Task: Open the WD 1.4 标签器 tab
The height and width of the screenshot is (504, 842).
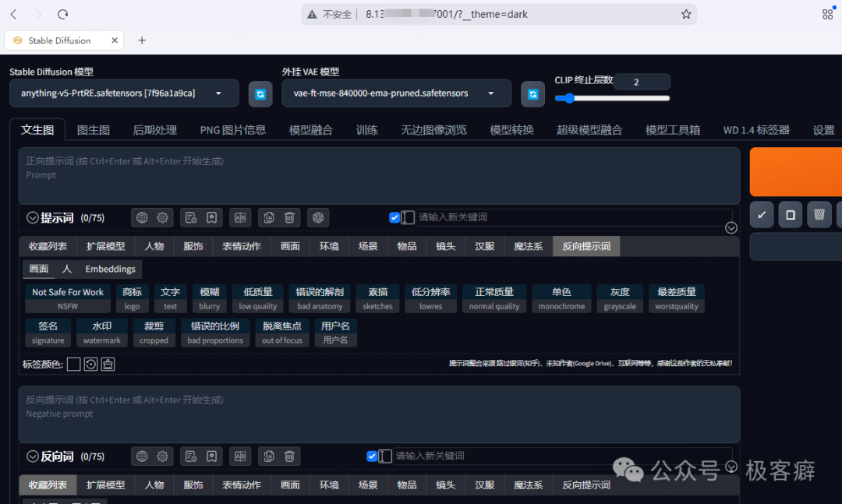Action: 756,130
